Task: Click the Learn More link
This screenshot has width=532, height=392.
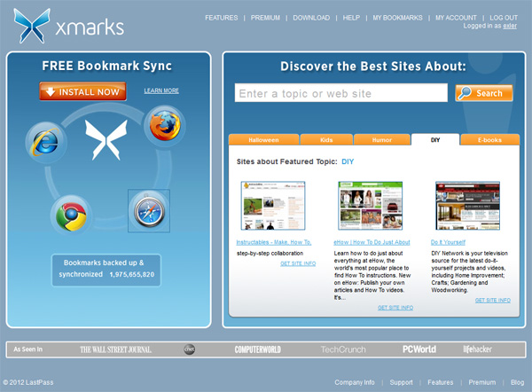Action: (x=161, y=90)
